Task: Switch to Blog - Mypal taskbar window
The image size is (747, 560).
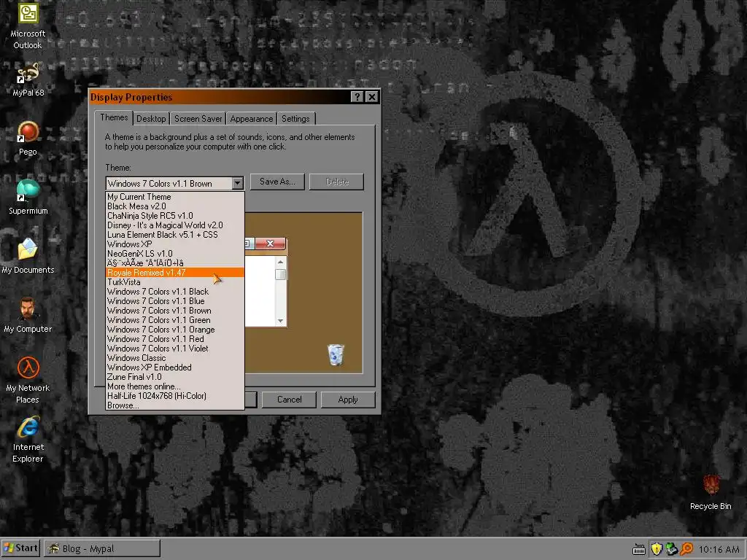Action: point(102,548)
